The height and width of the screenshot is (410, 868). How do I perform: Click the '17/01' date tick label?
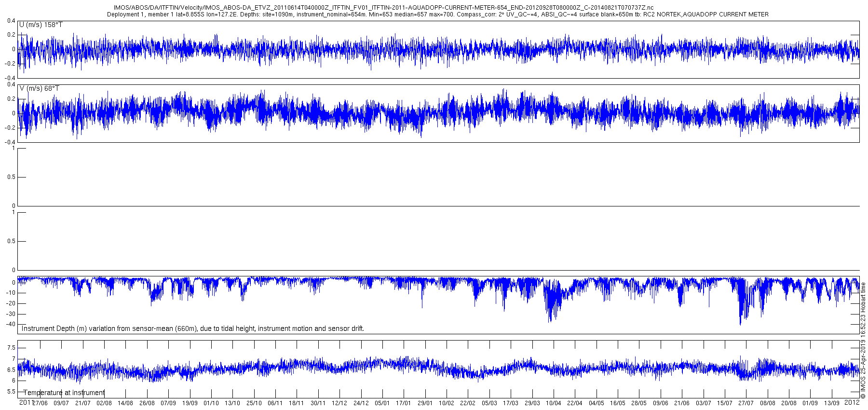pos(404,403)
